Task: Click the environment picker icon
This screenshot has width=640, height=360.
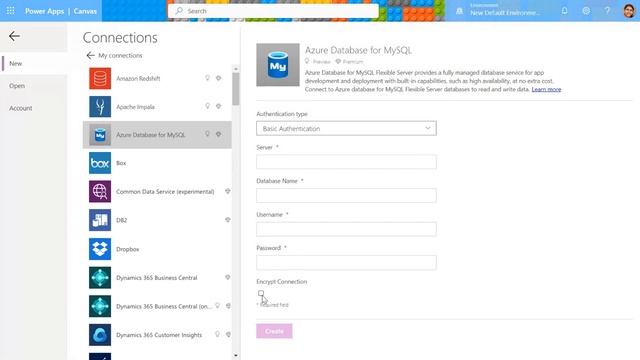Action: click(x=460, y=11)
